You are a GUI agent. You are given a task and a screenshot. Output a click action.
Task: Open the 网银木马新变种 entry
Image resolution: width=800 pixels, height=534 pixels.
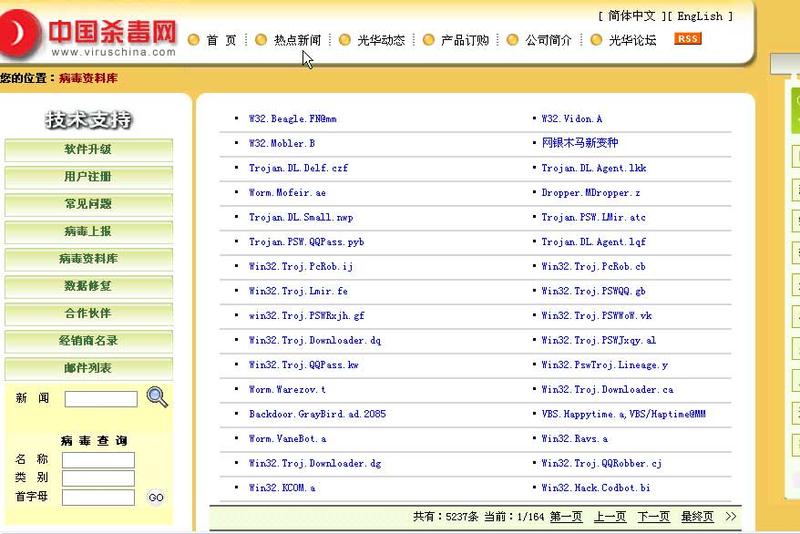(x=580, y=143)
